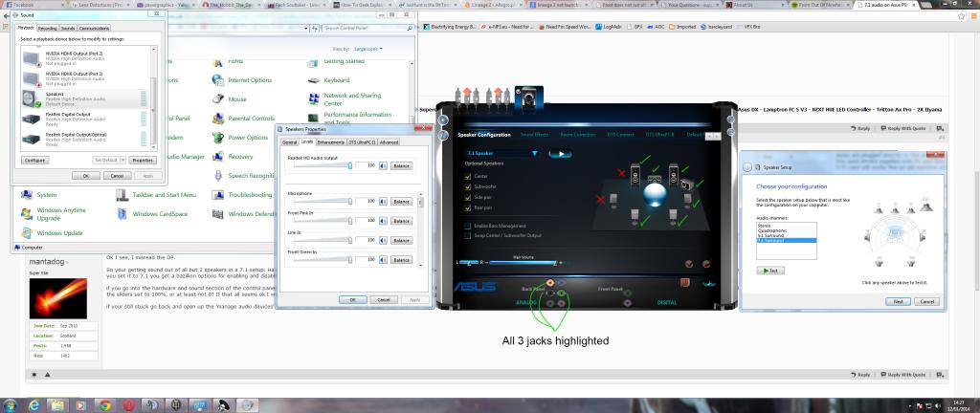The image size is (980, 413).
Task: Click OK in Speakers Properties dialog
Action: click(352, 299)
